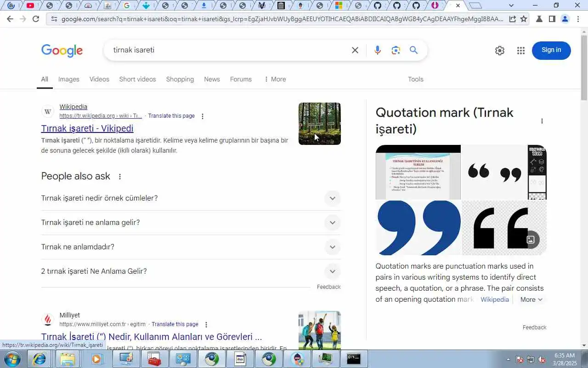Open knowledge panel three-dot menu
The image size is (588, 368).
pyautogui.click(x=542, y=121)
